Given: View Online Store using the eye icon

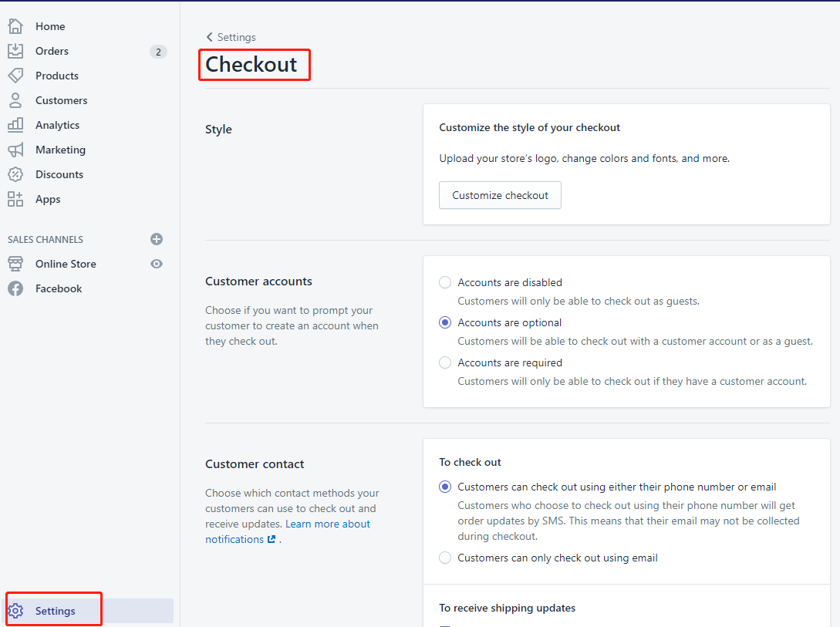Looking at the screenshot, I should click(157, 264).
